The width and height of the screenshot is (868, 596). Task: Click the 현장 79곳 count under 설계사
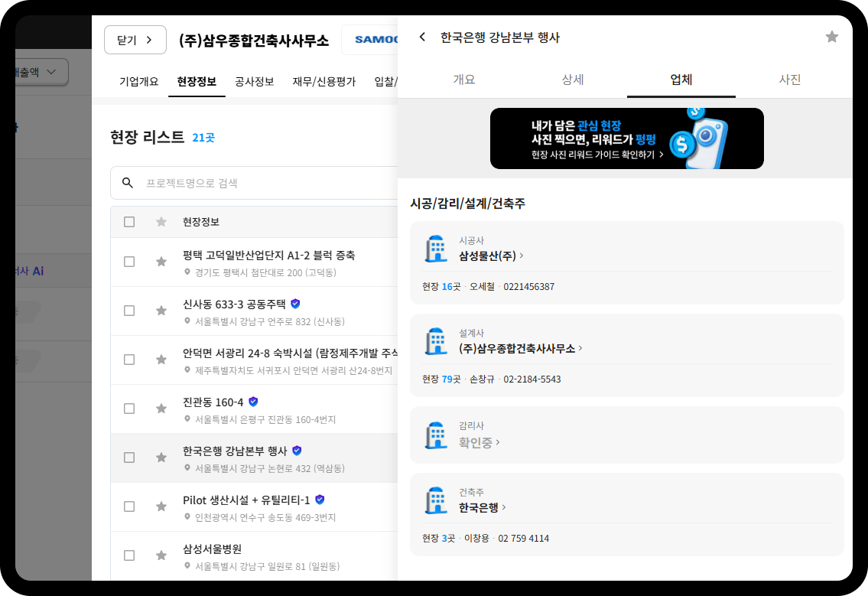(441, 379)
